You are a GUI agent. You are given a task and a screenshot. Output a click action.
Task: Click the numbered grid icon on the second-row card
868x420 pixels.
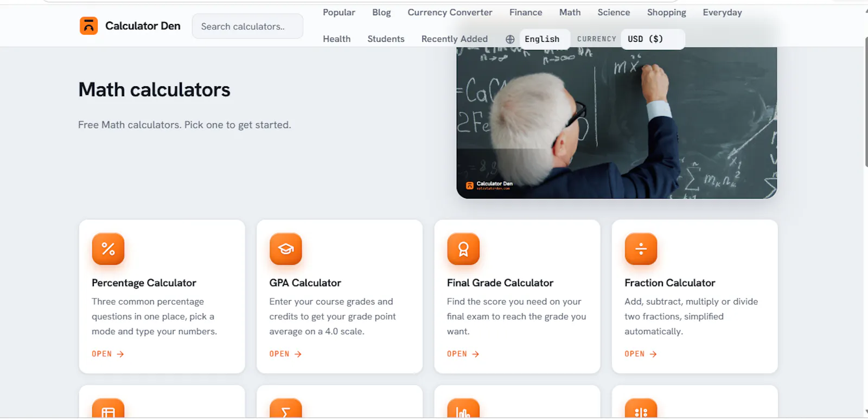[x=641, y=409]
